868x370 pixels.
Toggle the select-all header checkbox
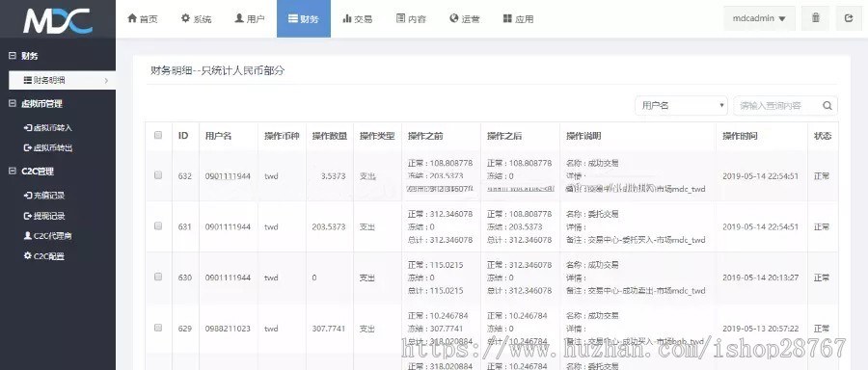158,135
